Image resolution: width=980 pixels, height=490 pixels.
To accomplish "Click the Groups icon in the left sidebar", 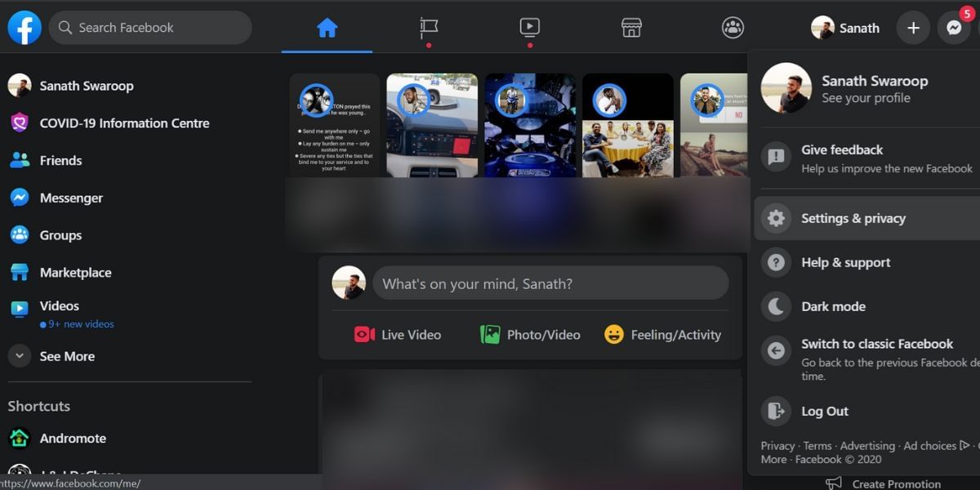I will (20, 235).
